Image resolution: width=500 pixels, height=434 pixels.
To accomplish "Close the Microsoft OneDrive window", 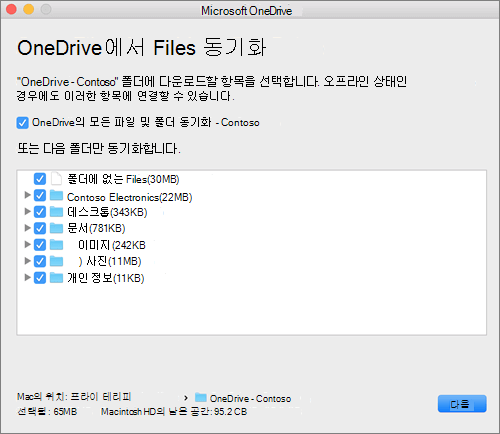I will [11, 9].
